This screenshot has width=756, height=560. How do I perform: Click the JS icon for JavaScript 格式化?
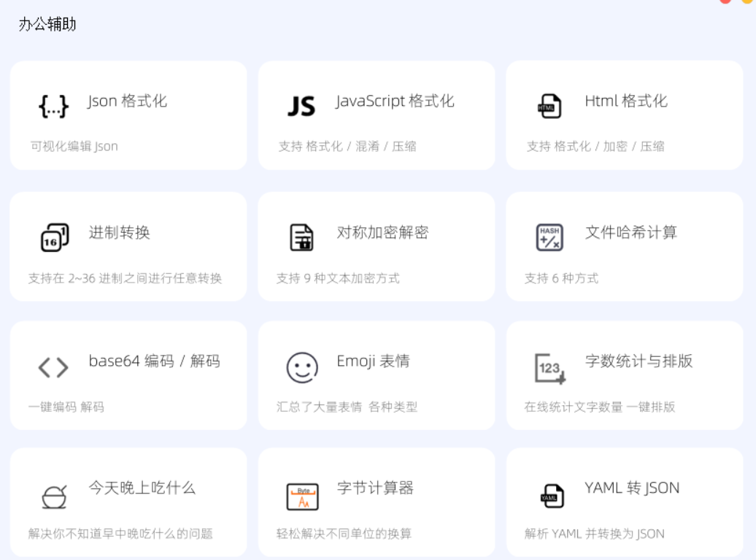pyautogui.click(x=301, y=104)
